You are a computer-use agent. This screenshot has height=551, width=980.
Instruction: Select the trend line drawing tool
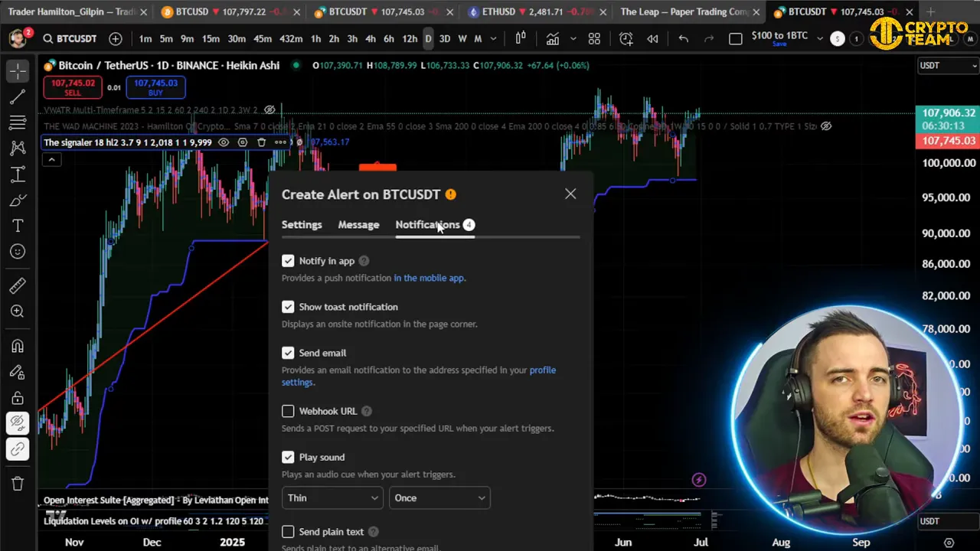pos(18,96)
